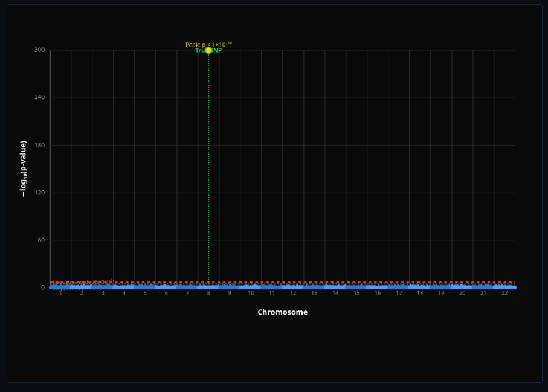Click chromosome 12 axis label
548x392 pixels.
tap(293, 293)
